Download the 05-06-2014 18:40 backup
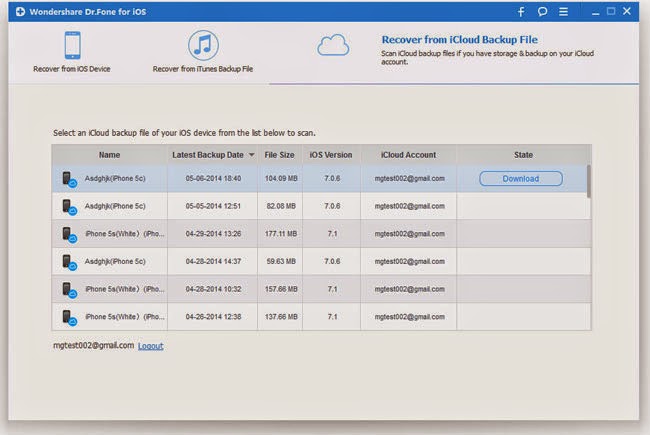This screenshot has width=650, height=435. [x=521, y=179]
